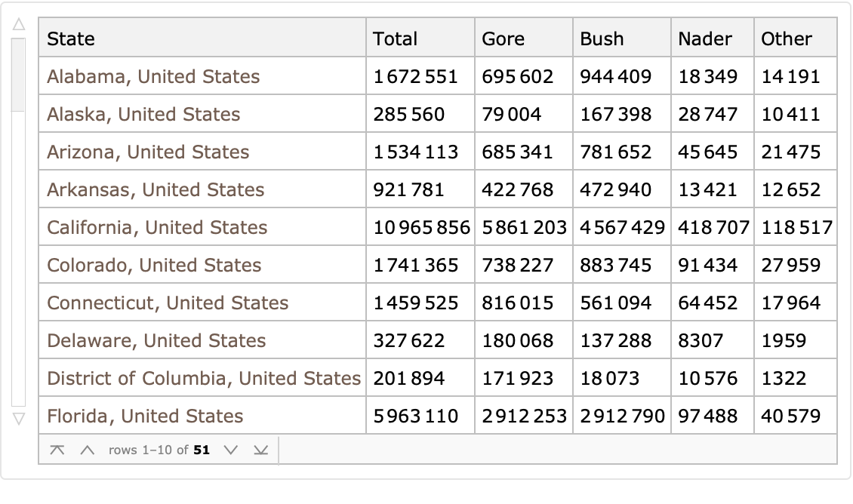Screen dimensions: 853x504
Task: Jump to last rows using double-down arrow
Action: click(260, 450)
